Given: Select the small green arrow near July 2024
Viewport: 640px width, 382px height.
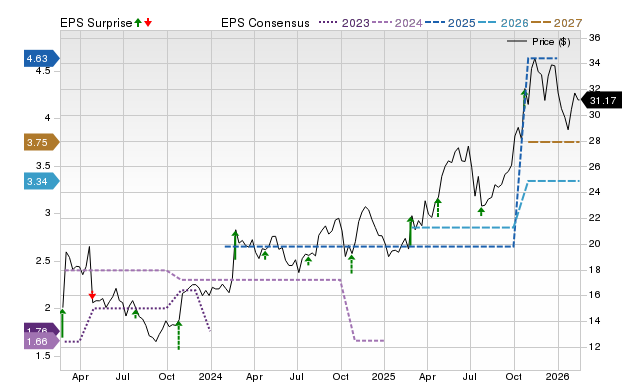Looking at the screenshot, I should coord(309,261).
